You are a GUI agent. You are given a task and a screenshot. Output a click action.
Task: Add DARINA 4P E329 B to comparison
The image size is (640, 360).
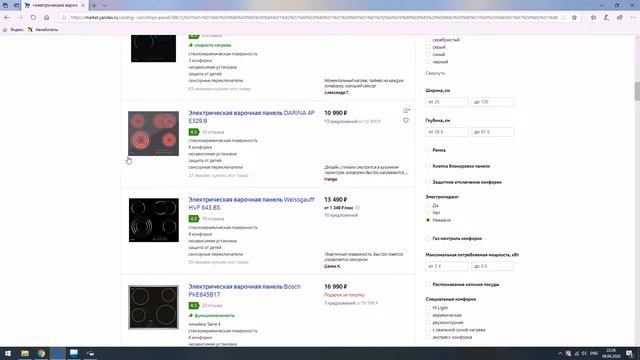pyautogui.click(x=406, y=111)
